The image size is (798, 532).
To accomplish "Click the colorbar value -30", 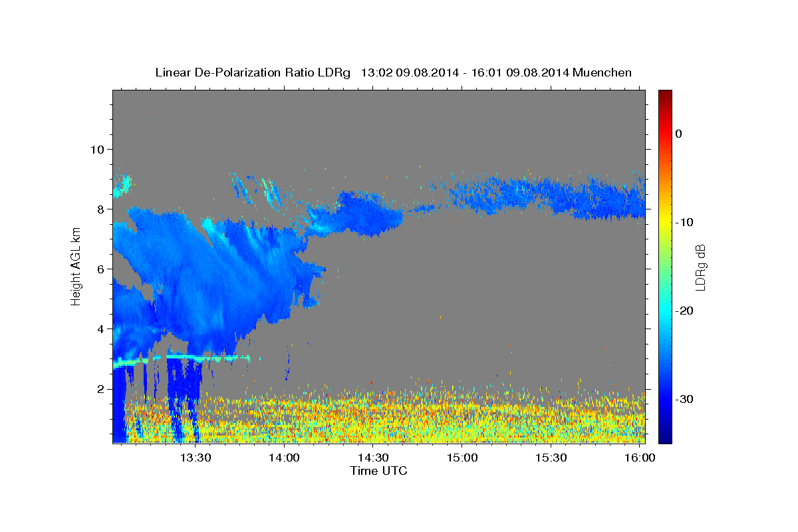I will pos(685,399).
